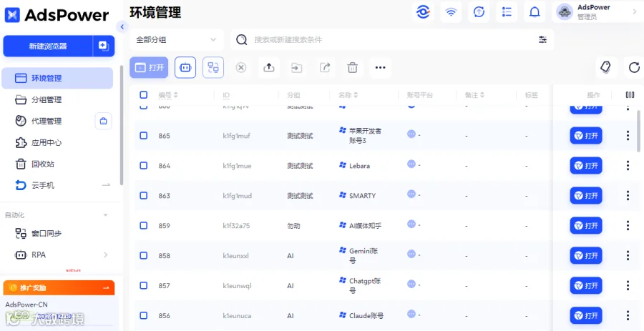Open 代理管理 in sidebar
Viewport: 644px width, 331px height.
[x=47, y=121]
